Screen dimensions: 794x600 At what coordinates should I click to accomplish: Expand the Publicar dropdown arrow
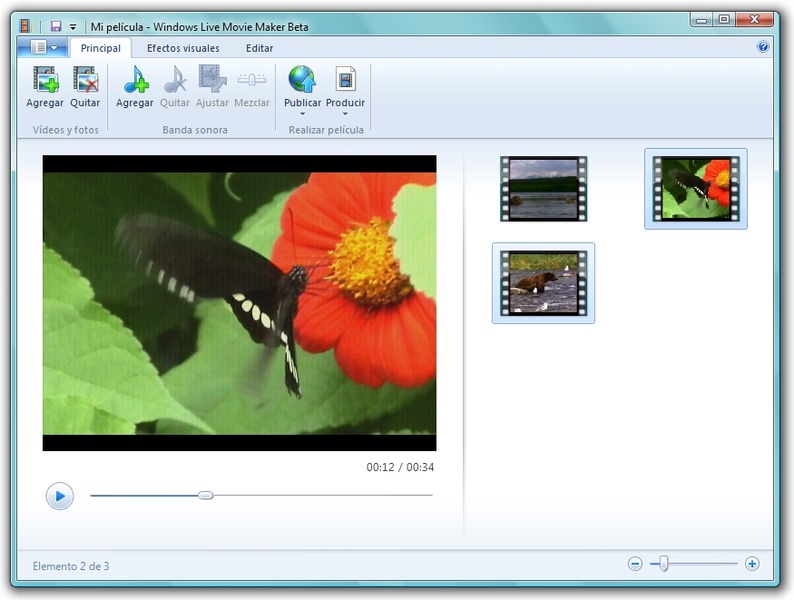click(302, 114)
